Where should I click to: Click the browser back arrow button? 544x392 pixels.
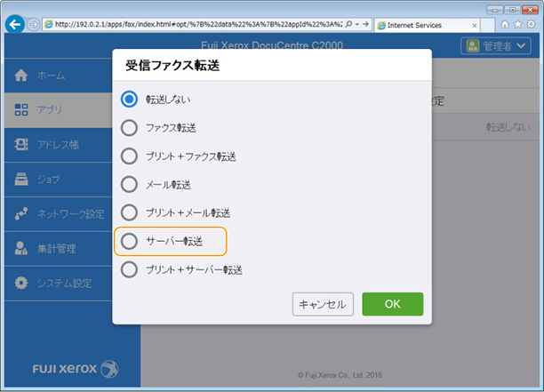tap(13, 24)
